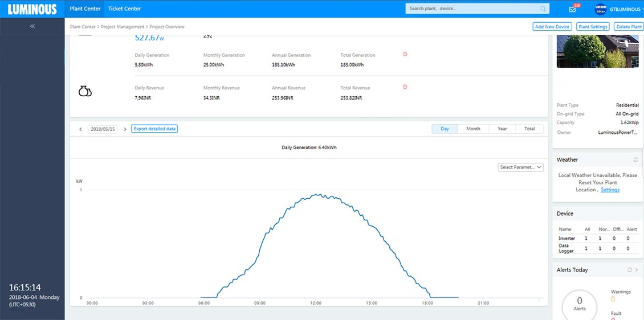Refresh the Alerts Today panel
Viewport: 644px width, 320px height.
coord(630,270)
